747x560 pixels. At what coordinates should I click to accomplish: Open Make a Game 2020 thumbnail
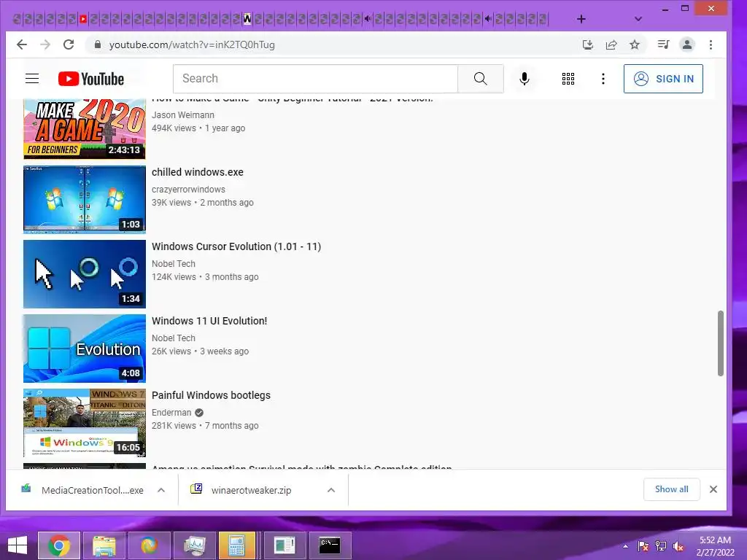85,128
